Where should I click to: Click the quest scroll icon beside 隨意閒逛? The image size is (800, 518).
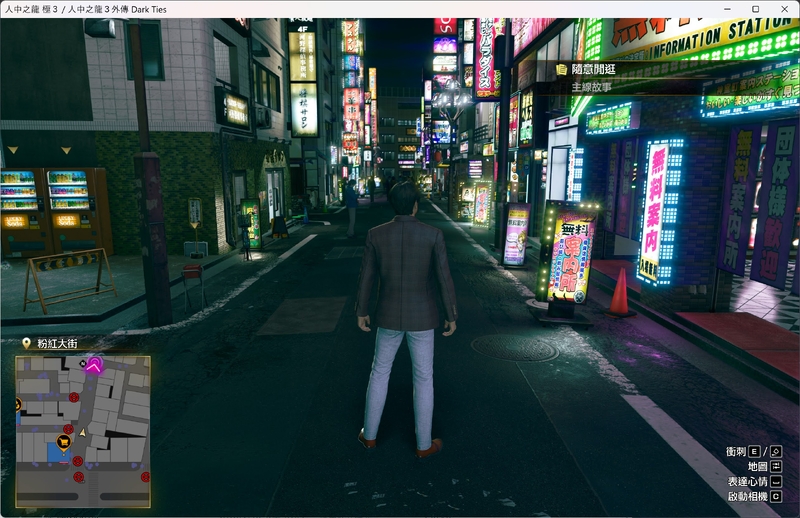561,69
